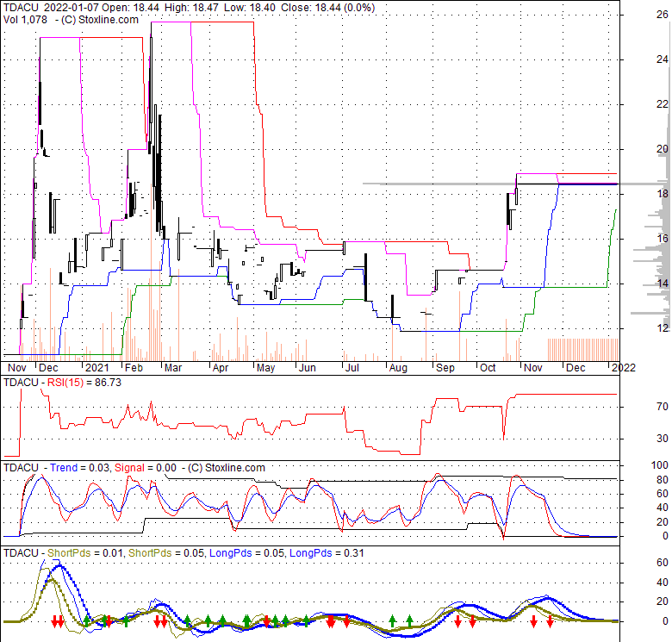Viewport: 672px width, 642px height.
Task: Click the TDACU ticker header text
Action: click(21, 8)
